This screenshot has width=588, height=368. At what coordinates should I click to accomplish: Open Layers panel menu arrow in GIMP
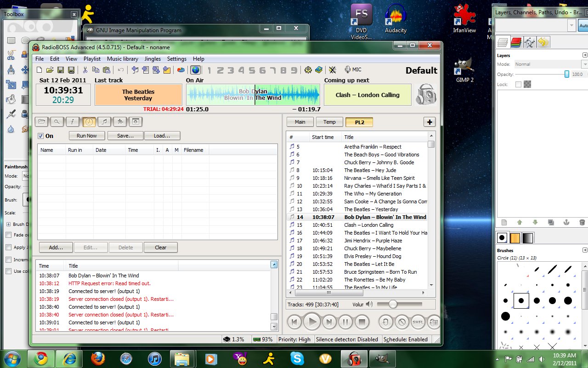(x=585, y=55)
